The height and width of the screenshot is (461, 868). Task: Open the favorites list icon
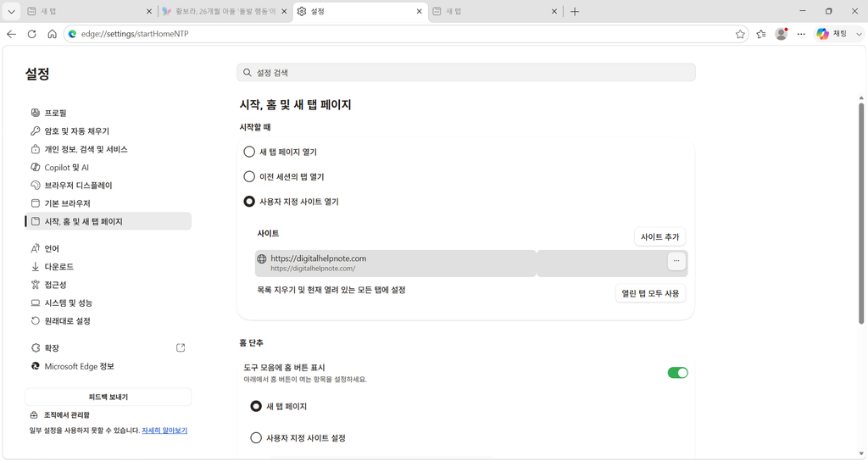tap(761, 34)
